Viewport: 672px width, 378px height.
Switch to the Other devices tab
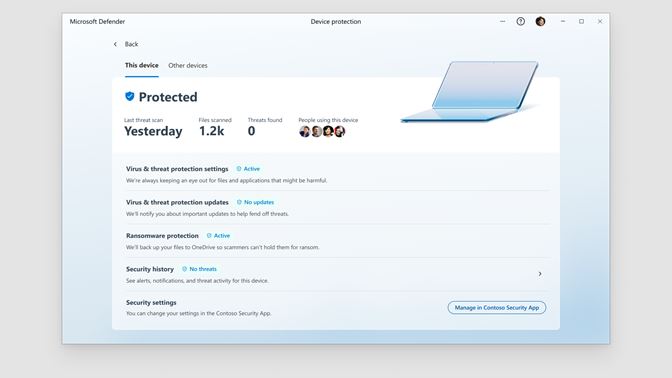click(x=188, y=66)
